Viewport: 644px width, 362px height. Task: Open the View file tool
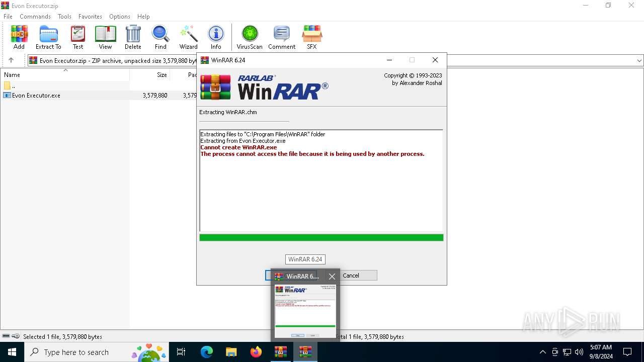point(105,38)
